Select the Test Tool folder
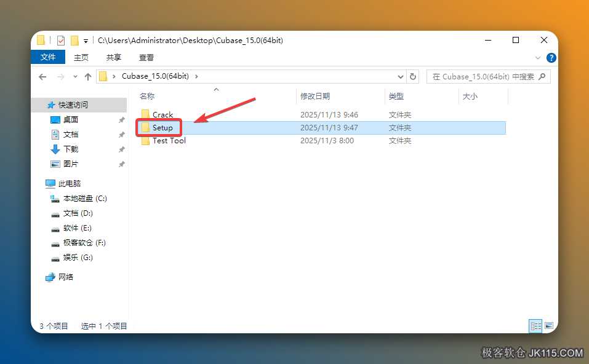Viewport: 589px width, 364px height. [169, 140]
